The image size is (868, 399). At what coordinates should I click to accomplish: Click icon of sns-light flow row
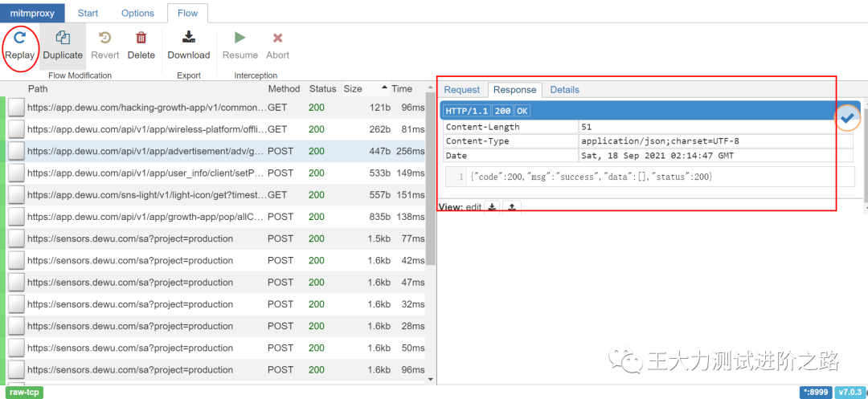tap(17, 194)
